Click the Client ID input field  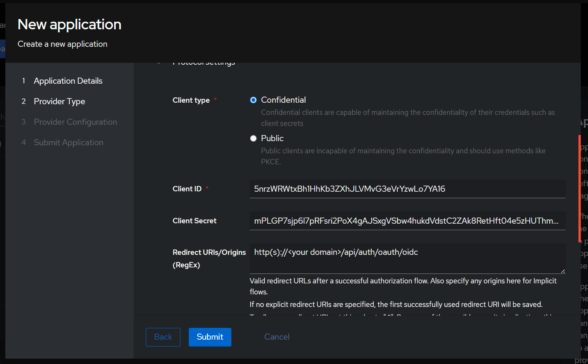pyautogui.click(x=407, y=189)
